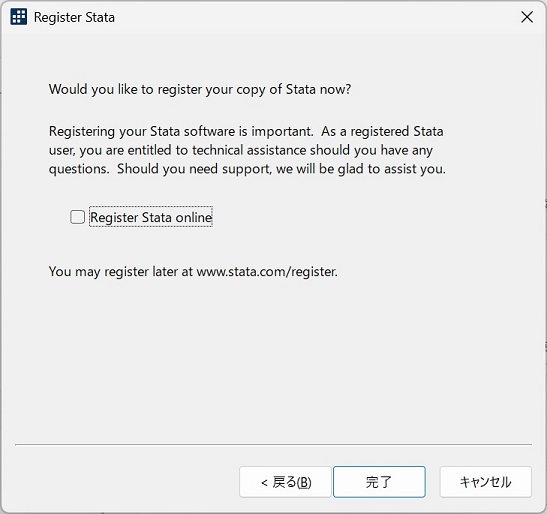Close the Register Stata dialog with X
This screenshot has height=514, width=547.
pyautogui.click(x=527, y=17)
